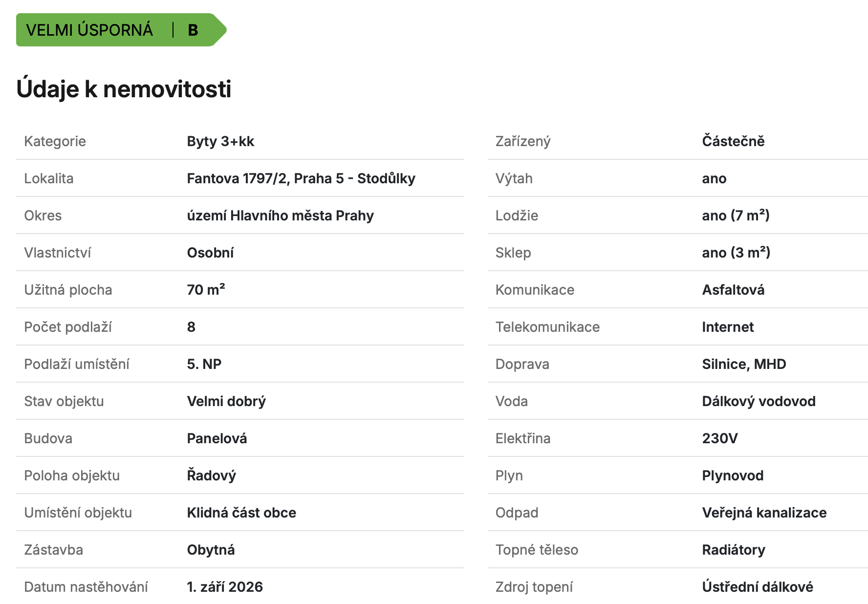Select the Ústřední dálkové heating source
The width and height of the screenshot is (868, 604).
click(758, 587)
